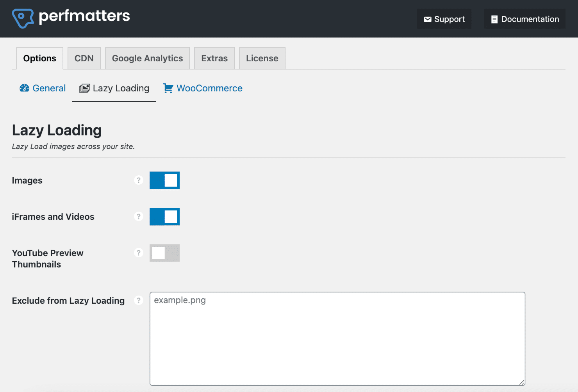The width and height of the screenshot is (578, 392).
Task: Enable YouTube Preview Thumbnails
Action: click(x=164, y=253)
